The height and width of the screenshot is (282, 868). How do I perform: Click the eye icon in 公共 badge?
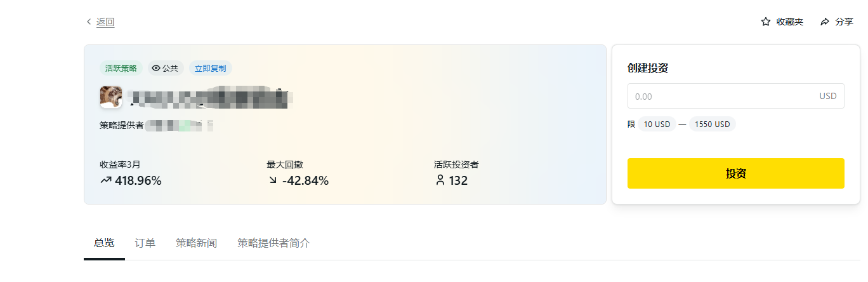coord(156,69)
